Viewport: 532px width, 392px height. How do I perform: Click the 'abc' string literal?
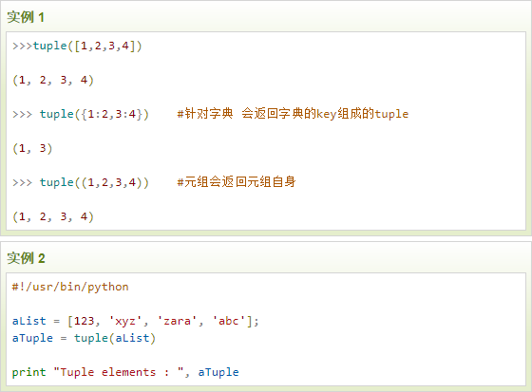tap(228, 321)
